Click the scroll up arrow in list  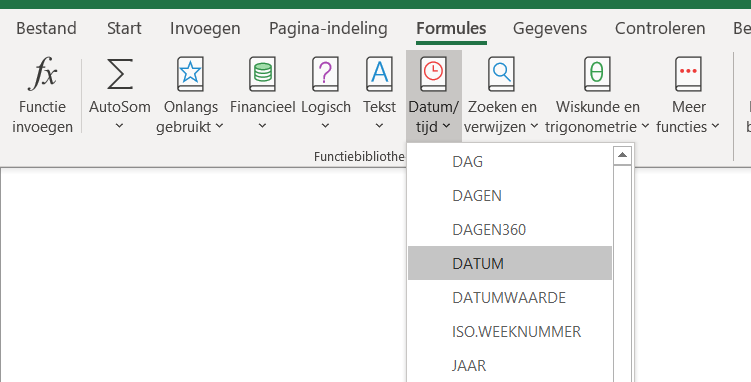622,155
